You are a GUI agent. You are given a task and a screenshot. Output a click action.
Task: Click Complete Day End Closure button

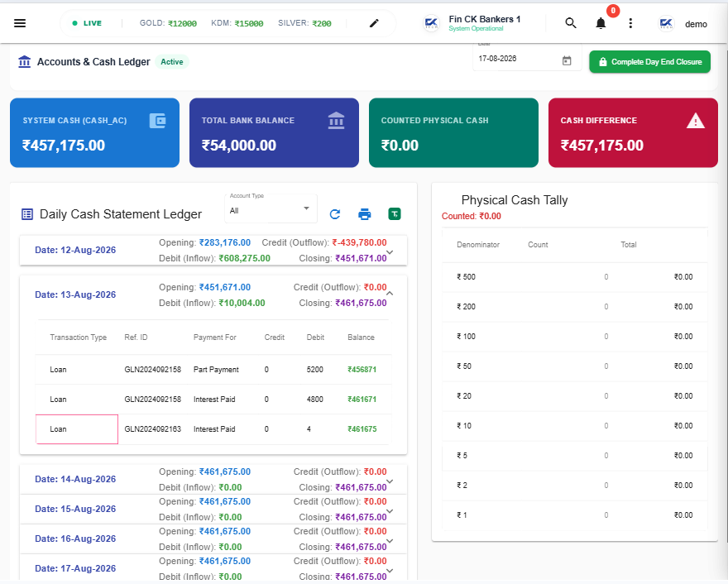pyautogui.click(x=649, y=62)
